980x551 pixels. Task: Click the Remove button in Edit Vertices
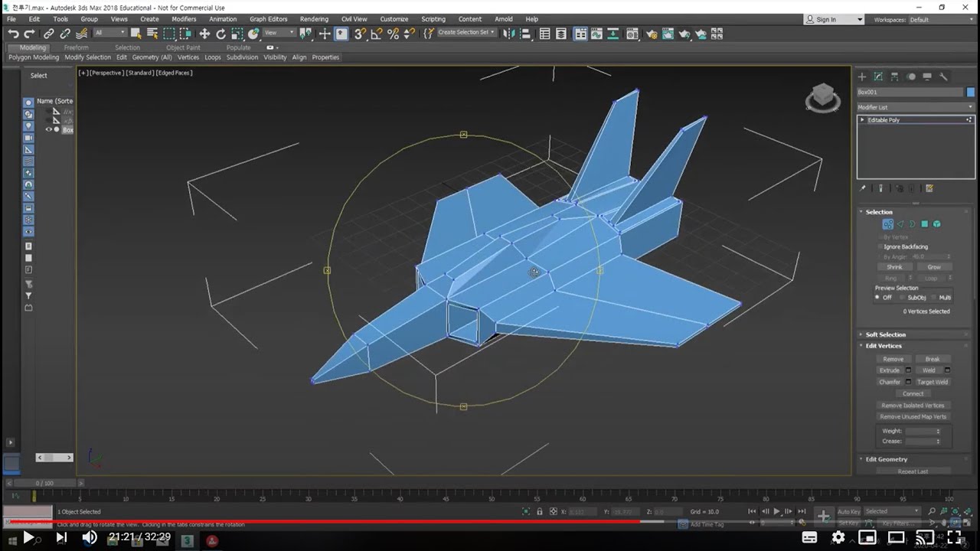(x=893, y=359)
